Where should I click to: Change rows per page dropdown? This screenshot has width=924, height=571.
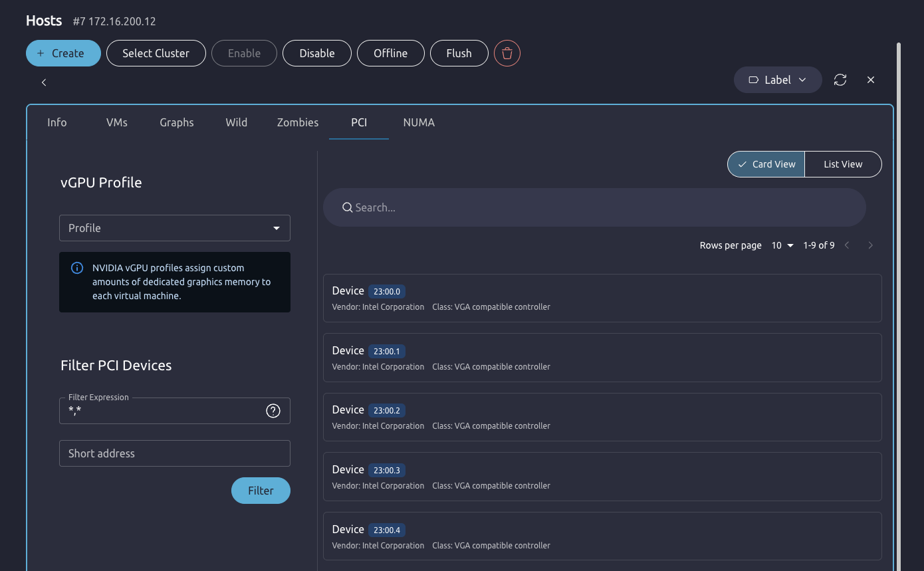tap(782, 245)
